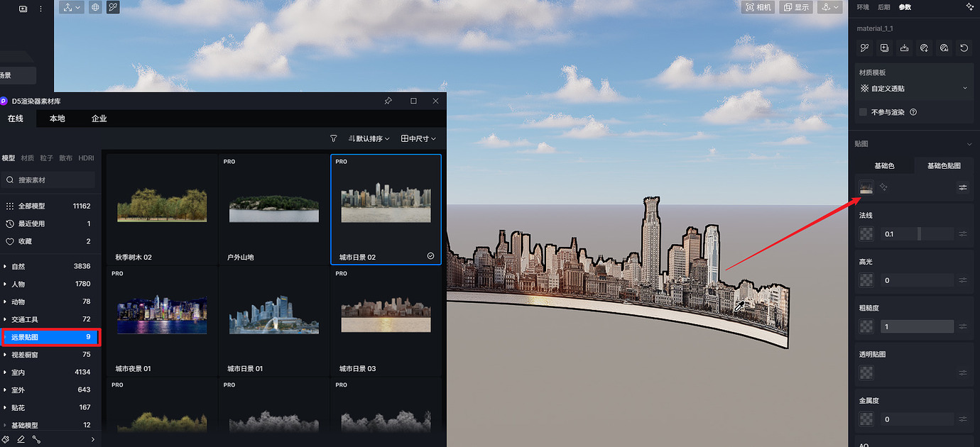Click the help icon next to 不参与渲染
This screenshot has height=447, width=980.
click(913, 112)
